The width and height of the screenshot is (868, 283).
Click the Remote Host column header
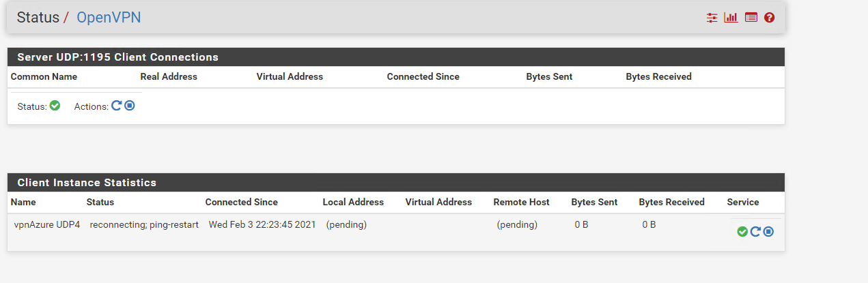522,203
